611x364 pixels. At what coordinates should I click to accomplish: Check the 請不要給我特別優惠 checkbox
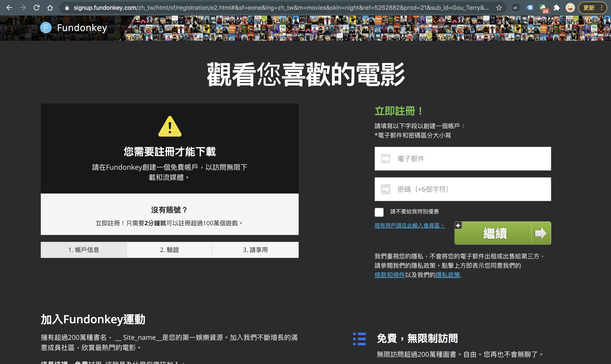(379, 212)
